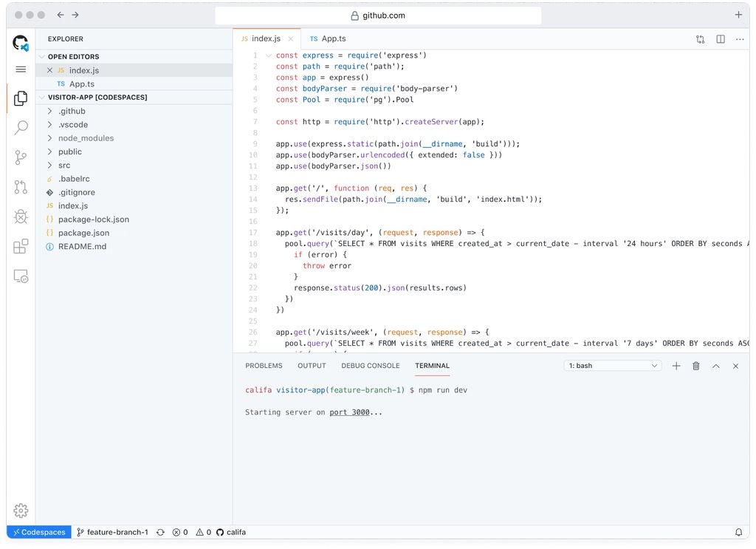Open the Remote Explorer monitor icon
Viewport: 756px width, 549px height.
pos(21,276)
